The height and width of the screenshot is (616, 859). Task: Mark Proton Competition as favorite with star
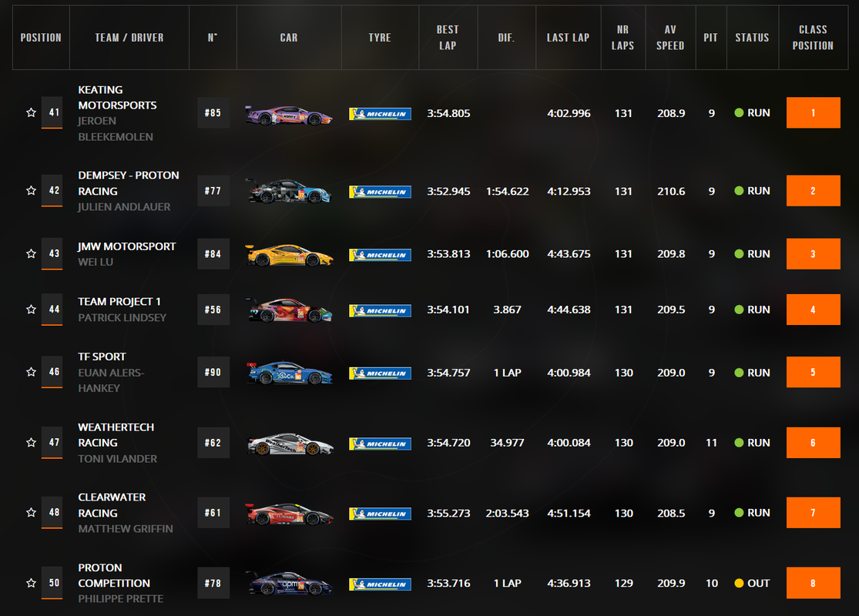pyautogui.click(x=32, y=583)
